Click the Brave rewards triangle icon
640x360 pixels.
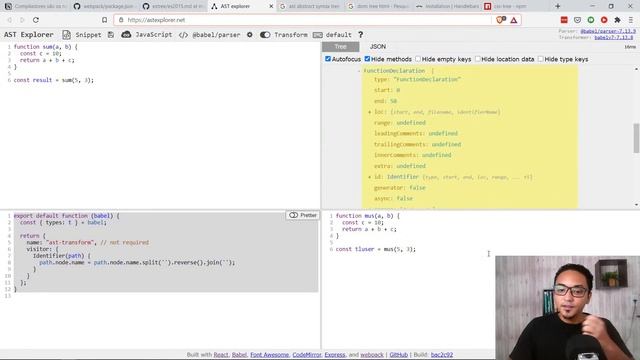[514, 20]
